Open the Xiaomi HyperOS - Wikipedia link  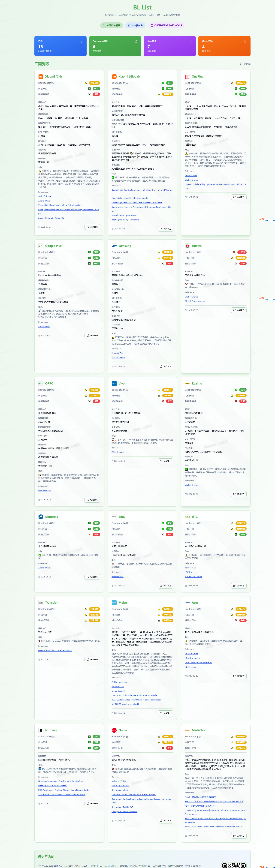(x=51, y=218)
